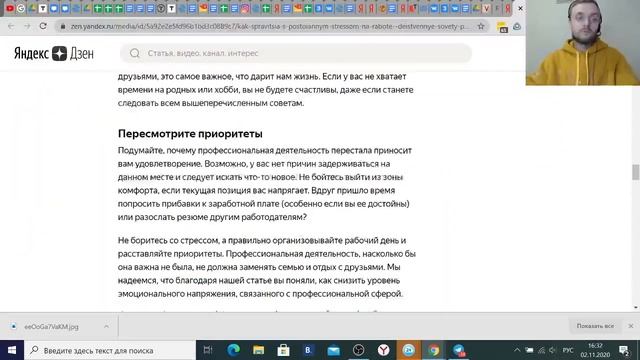Focus the Zen search field
Image resolution: width=640 pixels, height=360 pixels.
[x=296, y=53]
